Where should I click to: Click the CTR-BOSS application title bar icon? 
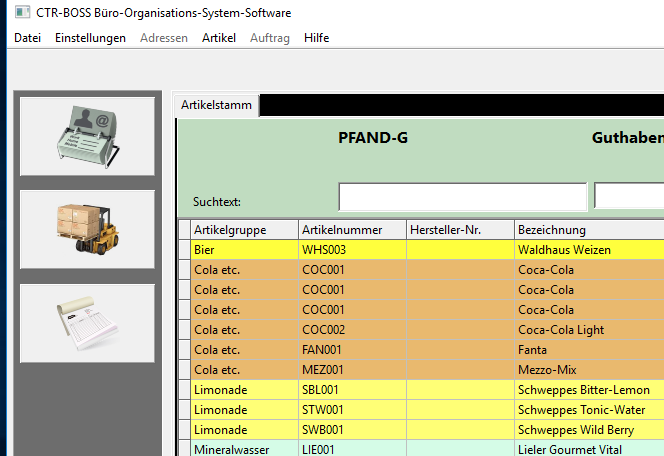(22, 12)
